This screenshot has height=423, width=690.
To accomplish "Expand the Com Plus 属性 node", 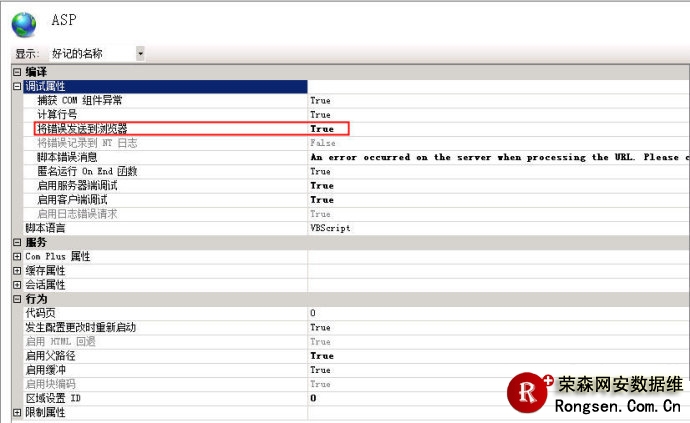I will tap(17, 256).
